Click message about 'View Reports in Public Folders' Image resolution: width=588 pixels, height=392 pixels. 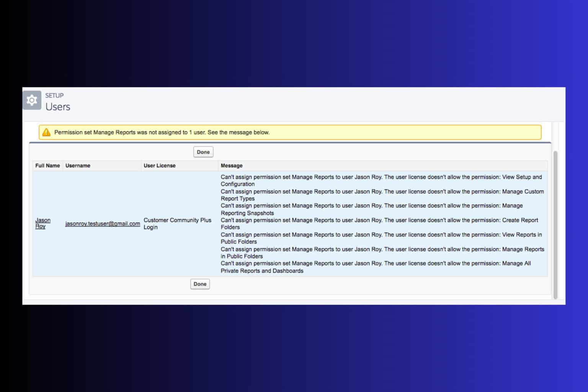(x=381, y=238)
